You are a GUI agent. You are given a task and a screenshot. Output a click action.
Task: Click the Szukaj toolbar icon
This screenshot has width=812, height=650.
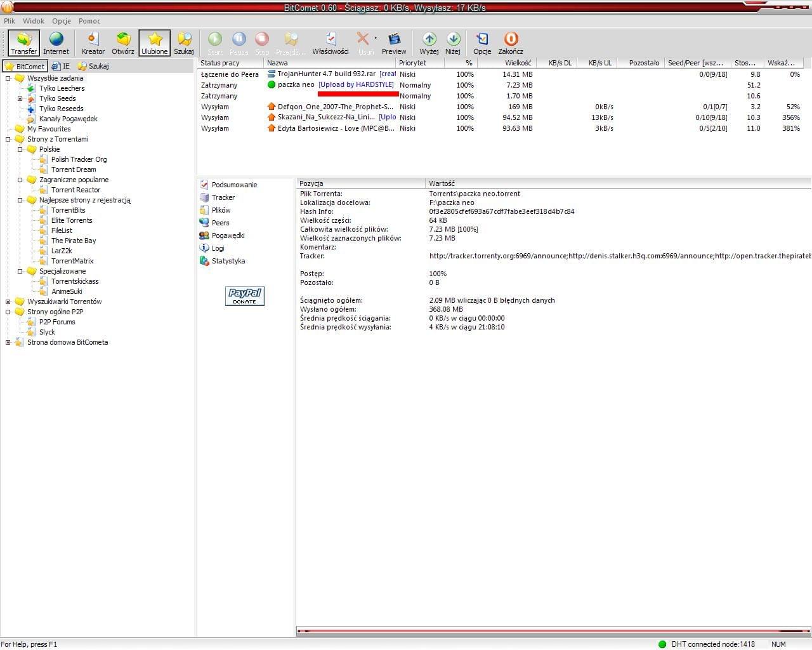(184, 43)
